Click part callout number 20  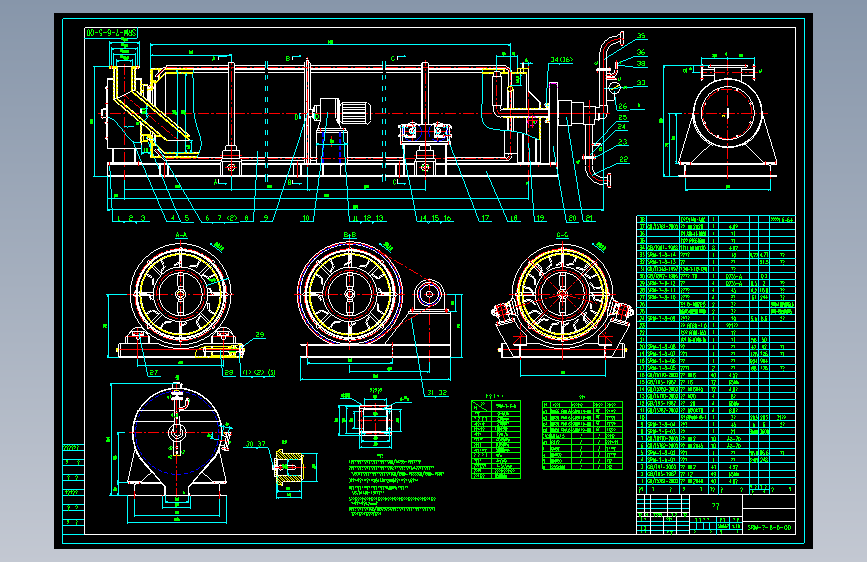[572, 218]
